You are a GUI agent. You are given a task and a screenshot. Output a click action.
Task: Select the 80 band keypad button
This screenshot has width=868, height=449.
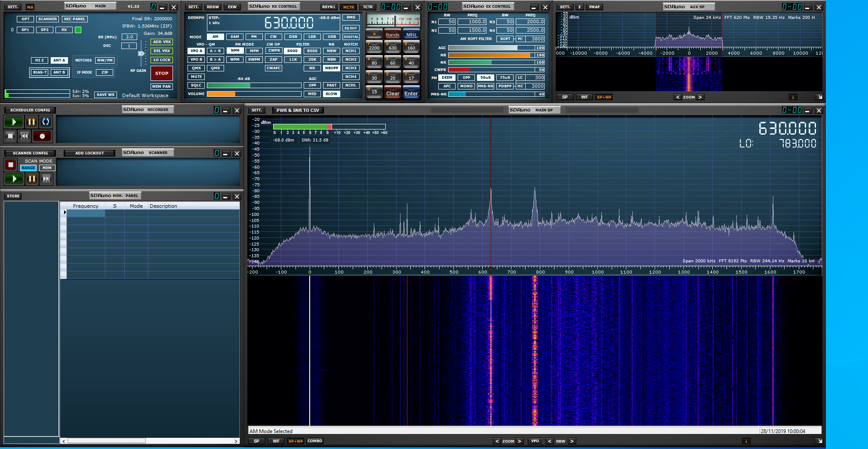pos(374,61)
